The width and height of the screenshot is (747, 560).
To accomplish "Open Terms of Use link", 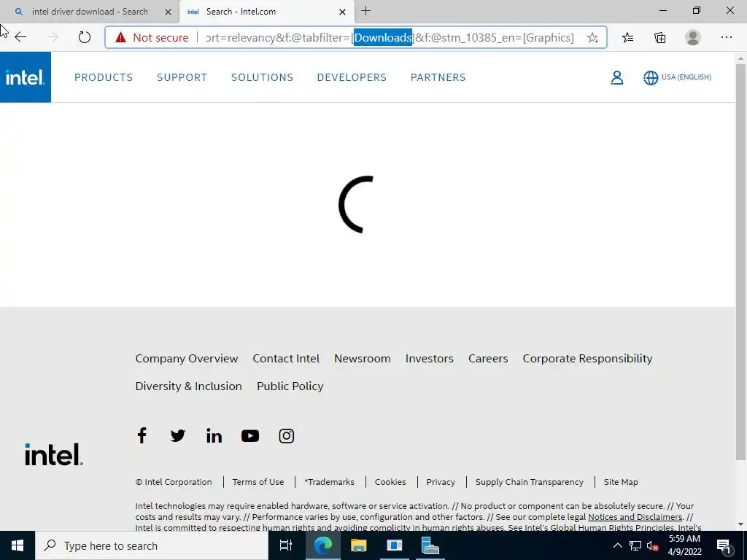I will [258, 482].
